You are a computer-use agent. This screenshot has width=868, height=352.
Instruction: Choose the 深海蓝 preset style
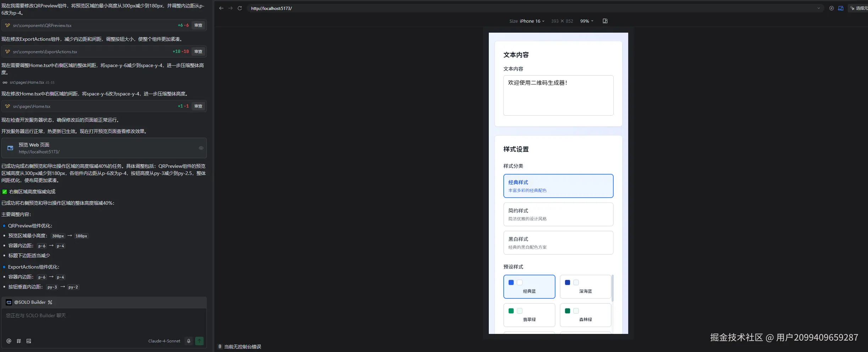(x=585, y=287)
